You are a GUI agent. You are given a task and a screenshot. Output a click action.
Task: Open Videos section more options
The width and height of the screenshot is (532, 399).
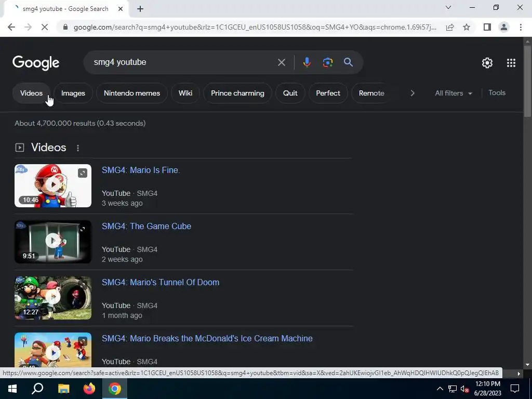[78, 148]
